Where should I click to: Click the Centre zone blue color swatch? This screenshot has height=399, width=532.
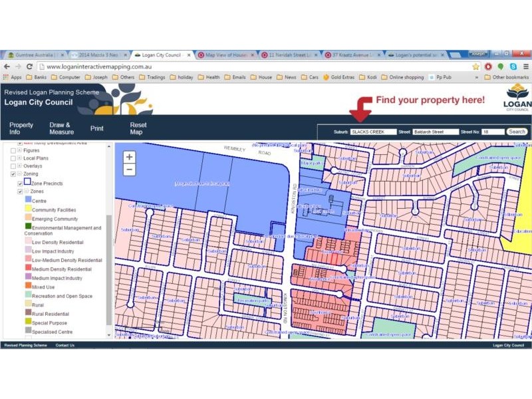click(x=28, y=199)
